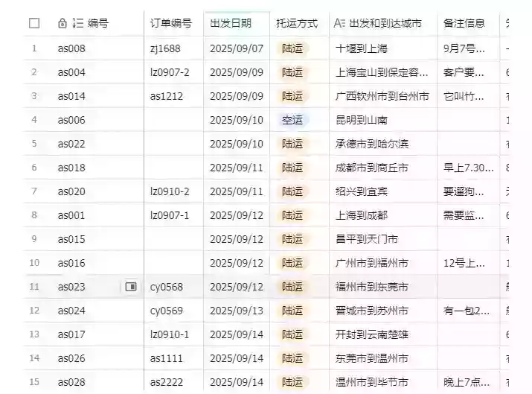Click the empty 订单编号 cell in row as006
The image size is (532, 394).
click(x=173, y=120)
